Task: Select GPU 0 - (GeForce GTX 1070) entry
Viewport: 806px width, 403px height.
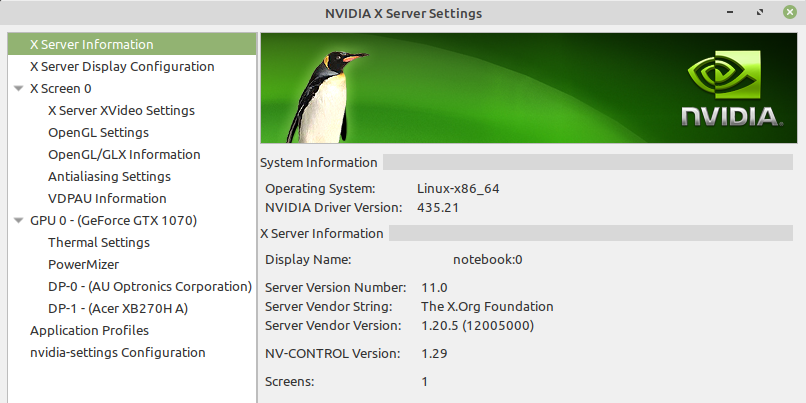Action: pos(114,221)
